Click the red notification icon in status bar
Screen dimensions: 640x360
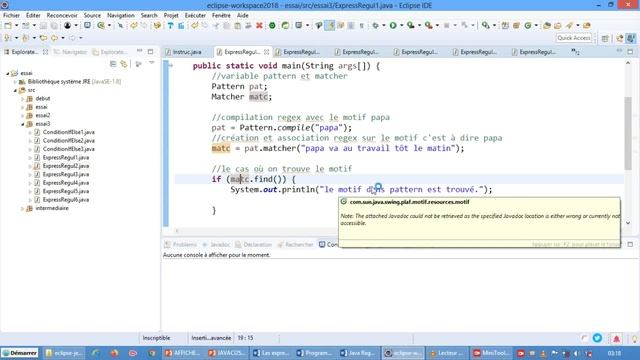coord(616,338)
